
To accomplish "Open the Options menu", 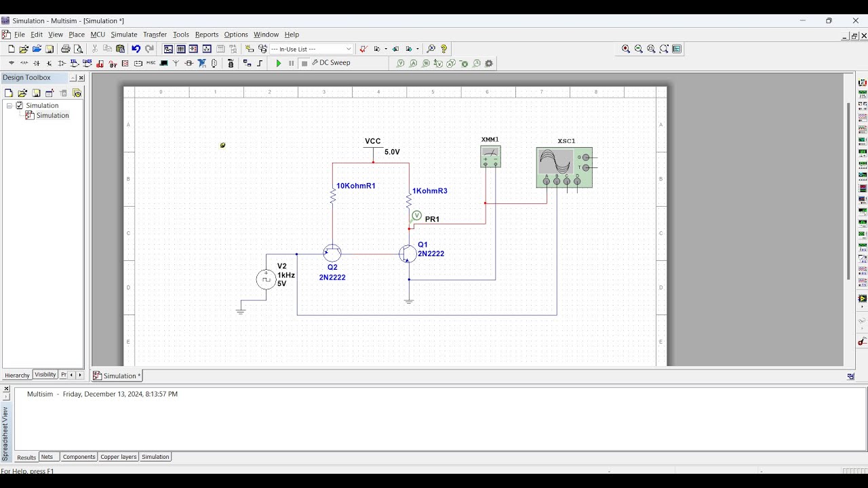I will [x=236, y=35].
